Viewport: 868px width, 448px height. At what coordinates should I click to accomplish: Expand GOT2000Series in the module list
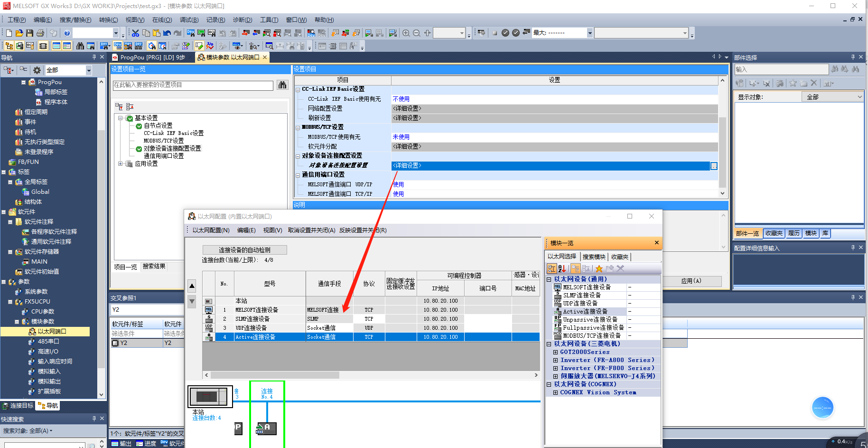556,352
